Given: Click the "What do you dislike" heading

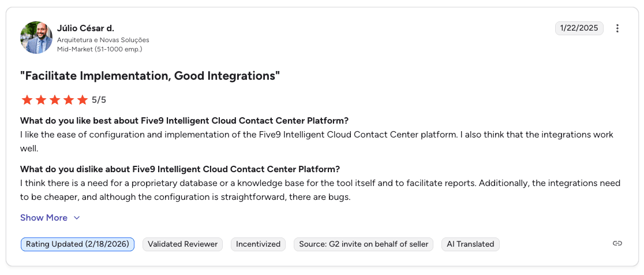Looking at the screenshot, I should point(180,169).
